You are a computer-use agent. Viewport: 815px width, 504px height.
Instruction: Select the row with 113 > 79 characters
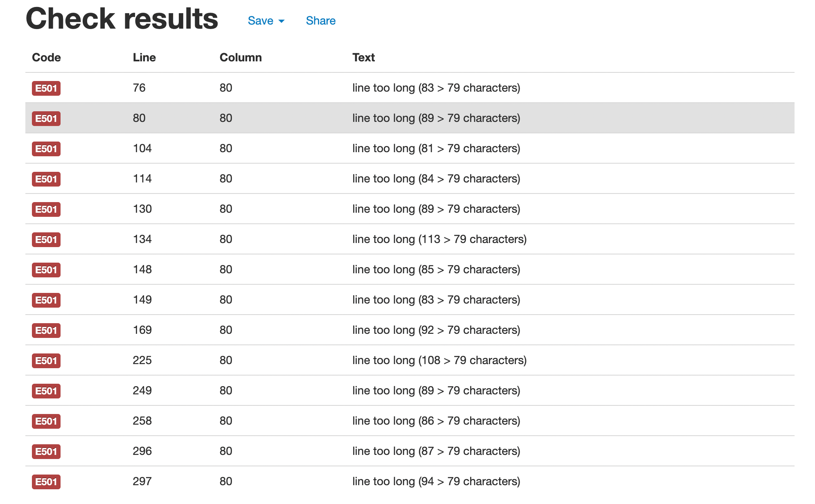tap(439, 239)
